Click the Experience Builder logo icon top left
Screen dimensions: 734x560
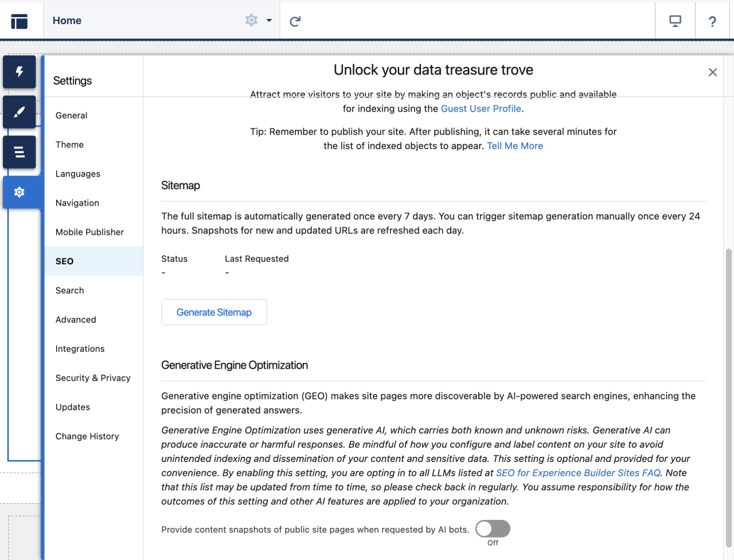coord(19,20)
